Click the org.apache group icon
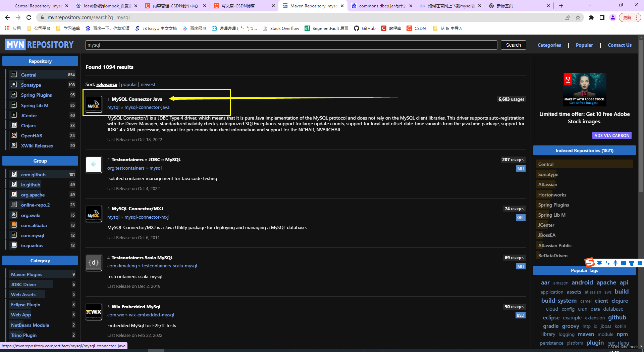Viewport: 644px width, 352px height. click(14, 194)
